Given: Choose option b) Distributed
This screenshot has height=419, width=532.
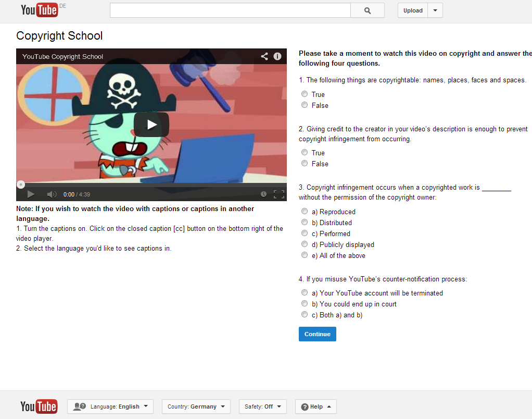Looking at the screenshot, I should point(305,222).
